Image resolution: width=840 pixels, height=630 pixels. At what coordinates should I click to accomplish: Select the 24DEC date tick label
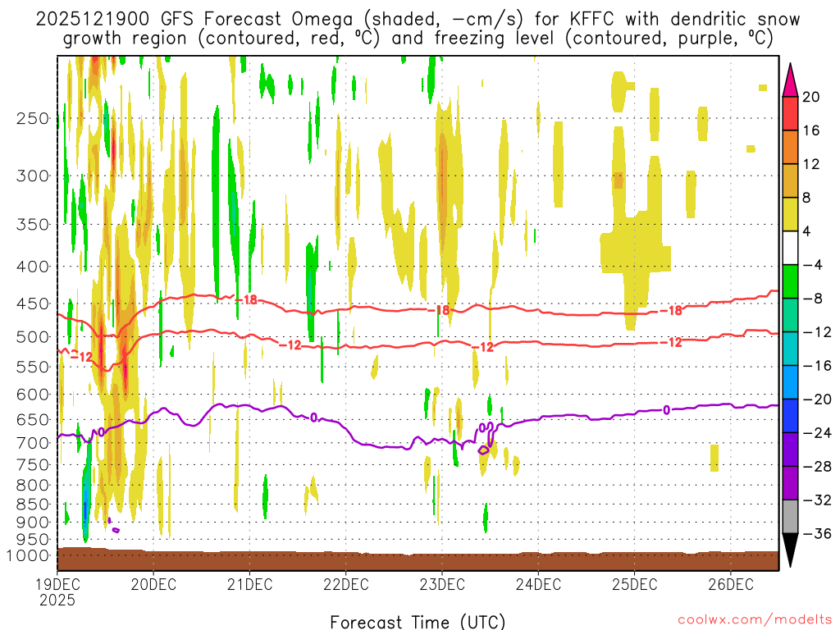point(538,584)
